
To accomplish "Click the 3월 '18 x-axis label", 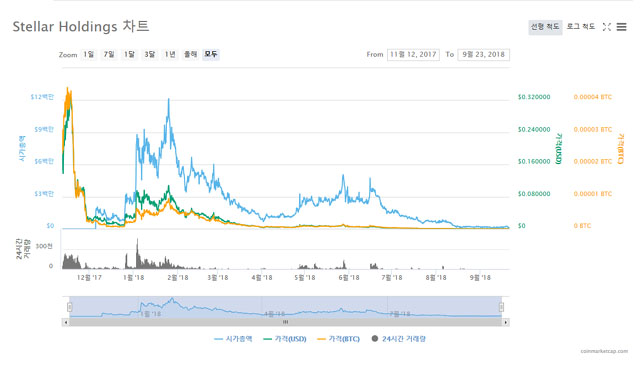I will [x=218, y=278].
